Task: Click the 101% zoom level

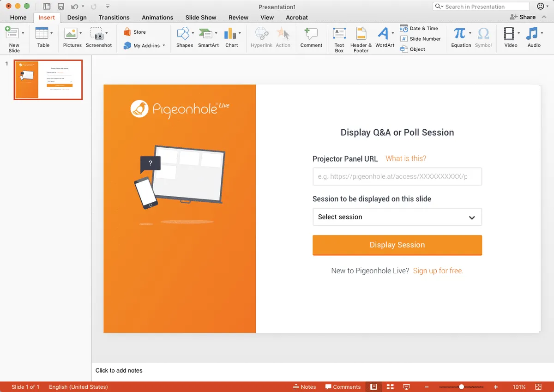Action: pos(519,387)
